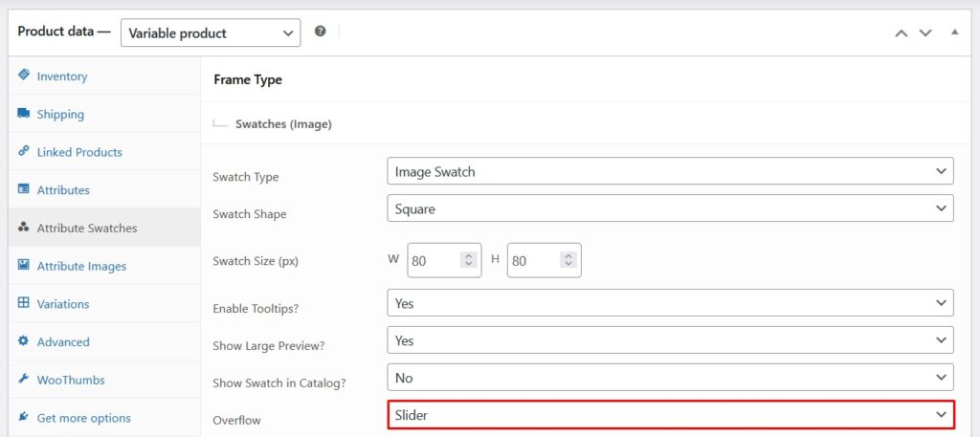This screenshot has height=437, width=980.
Task: Expand the Swatch Shape dropdown
Action: (x=670, y=208)
